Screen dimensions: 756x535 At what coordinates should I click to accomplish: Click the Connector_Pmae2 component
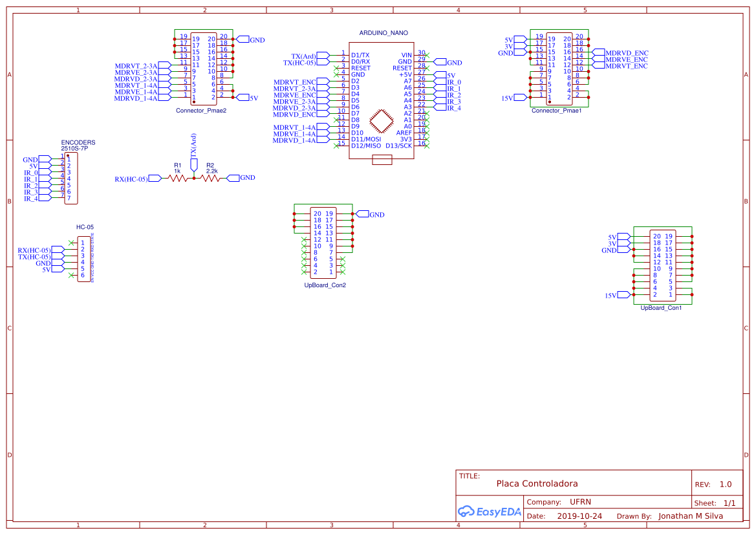(202, 68)
